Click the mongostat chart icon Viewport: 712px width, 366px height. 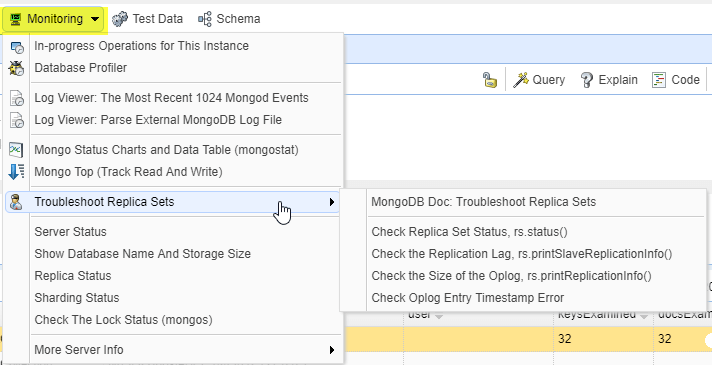tap(16, 150)
